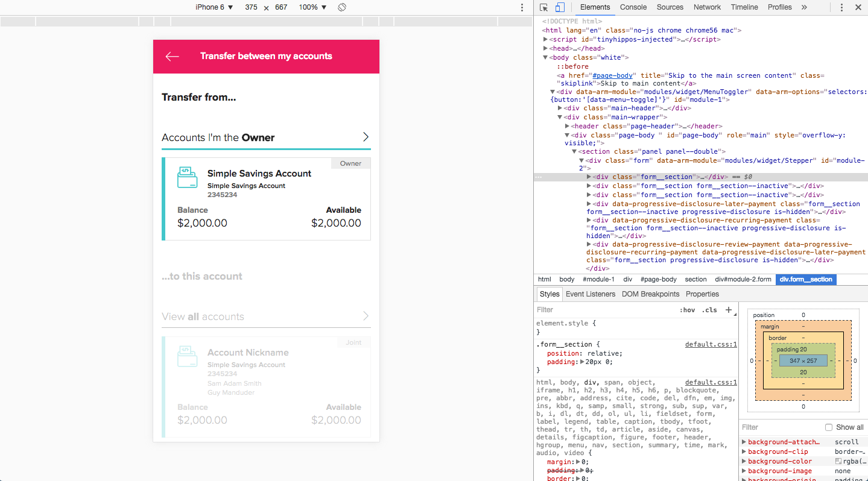Image resolution: width=868 pixels, height=481 pixels.
Task: Click the new style rule plus icon
Action: point(729,310)
